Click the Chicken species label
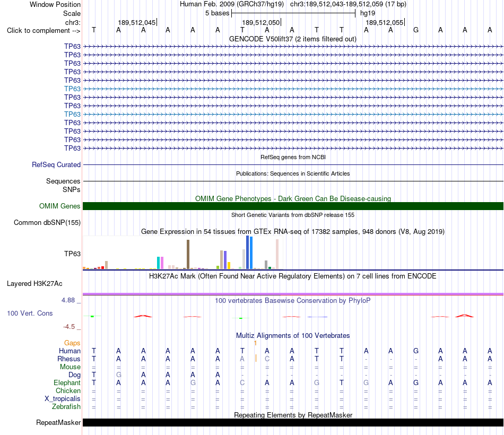 click(x=68, y=390)
